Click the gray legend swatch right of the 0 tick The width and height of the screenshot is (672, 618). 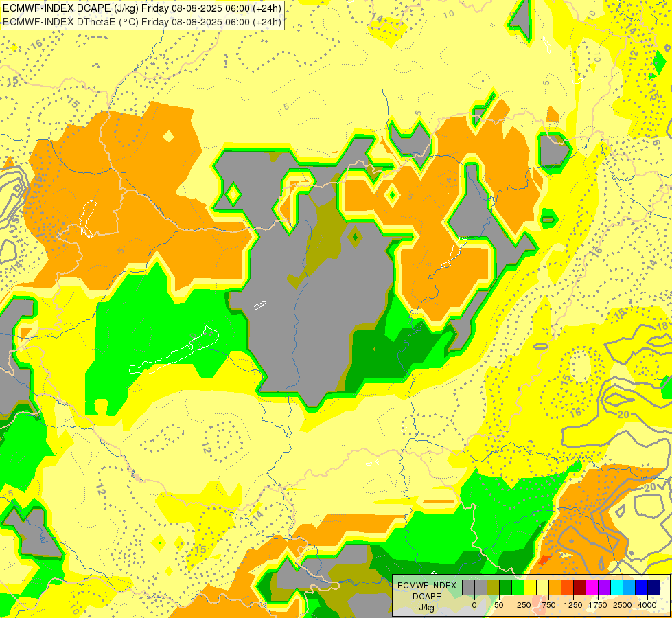tap(480, 587)
